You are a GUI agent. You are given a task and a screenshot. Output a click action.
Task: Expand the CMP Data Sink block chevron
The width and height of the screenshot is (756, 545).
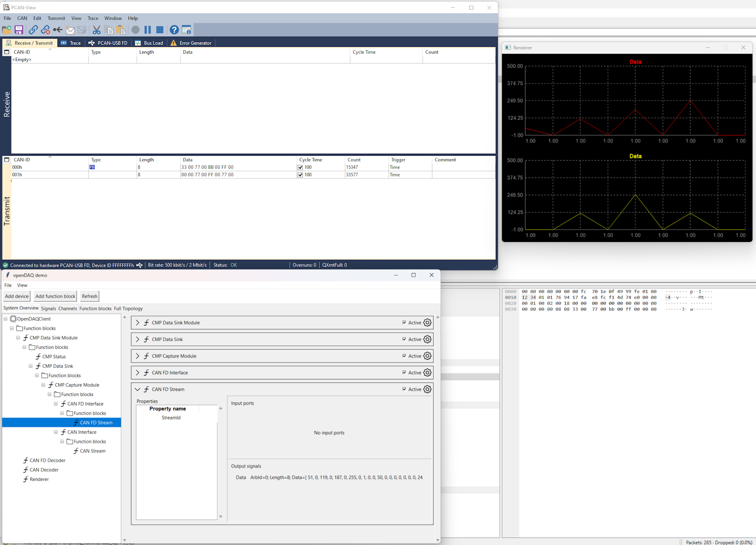[137, 339]
